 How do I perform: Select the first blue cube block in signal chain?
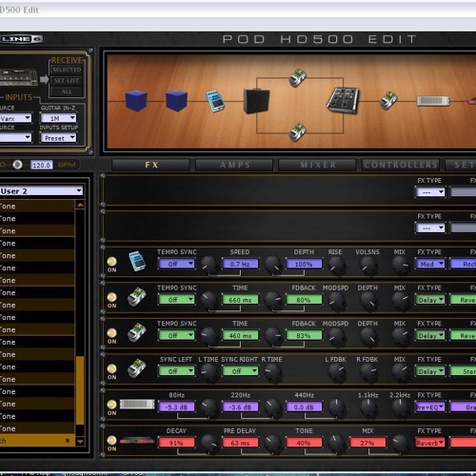pos(136,101)
